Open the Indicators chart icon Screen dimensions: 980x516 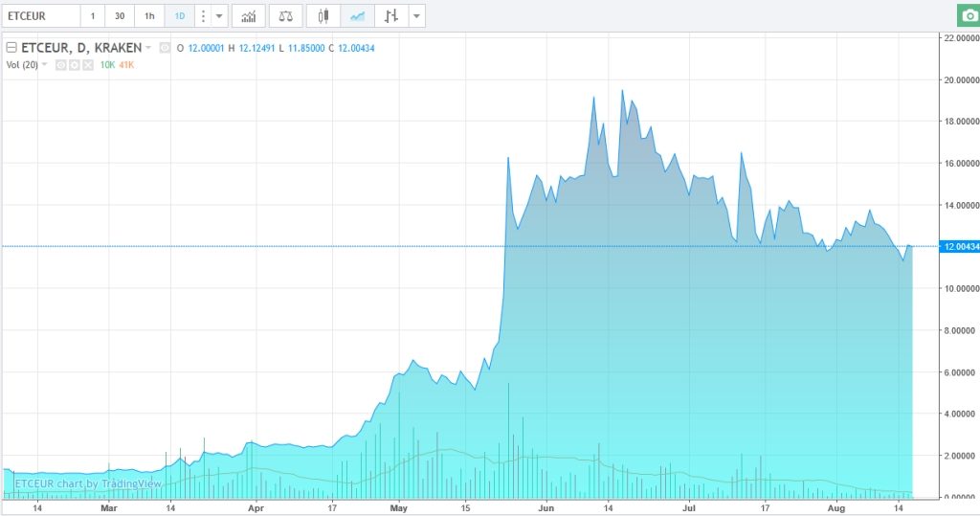pyautogui.click(x=249, y=16)
